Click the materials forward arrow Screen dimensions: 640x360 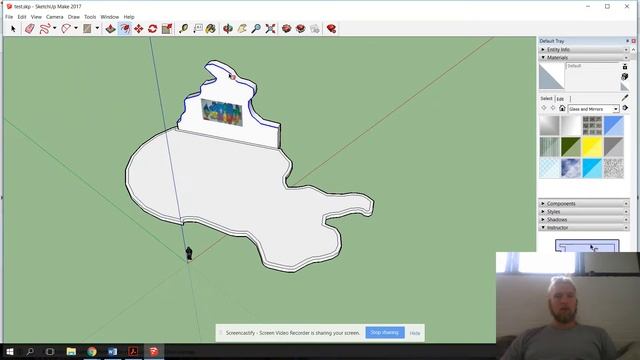click(553, 109)
